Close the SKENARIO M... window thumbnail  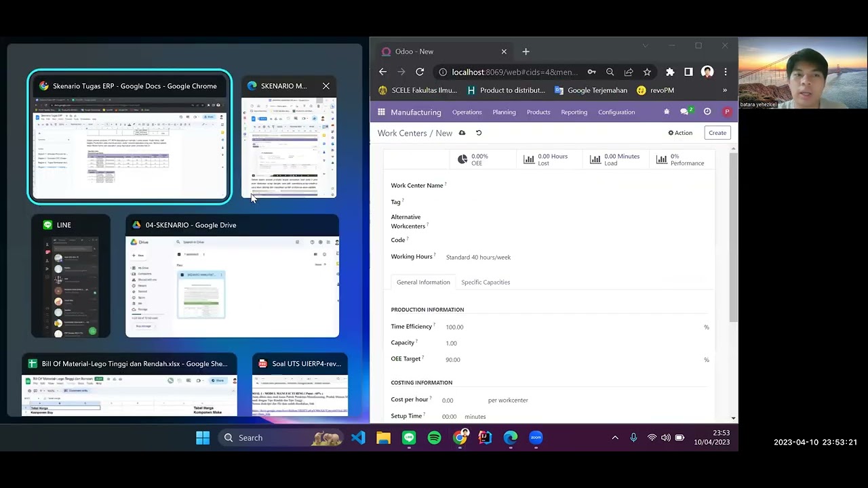pyautogui.click(x=326, y=86)
